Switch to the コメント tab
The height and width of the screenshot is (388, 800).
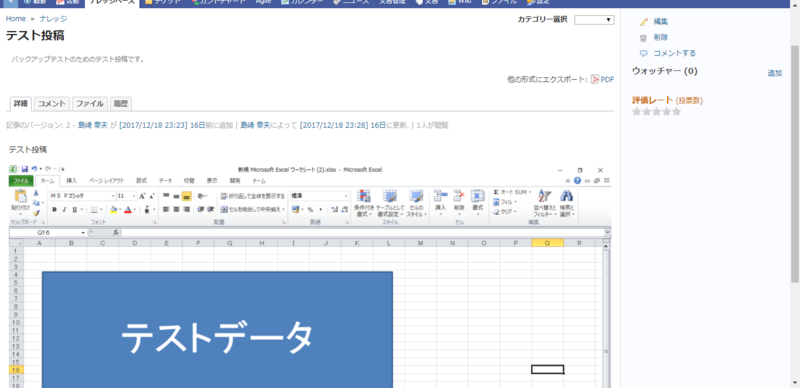pos(52,104)
